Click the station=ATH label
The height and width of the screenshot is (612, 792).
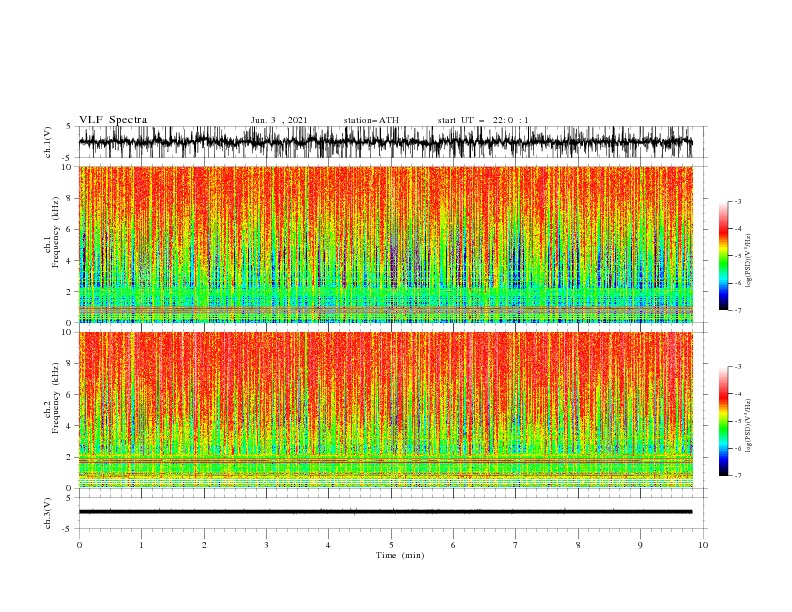pyautogui.click(x=371, y=120)
